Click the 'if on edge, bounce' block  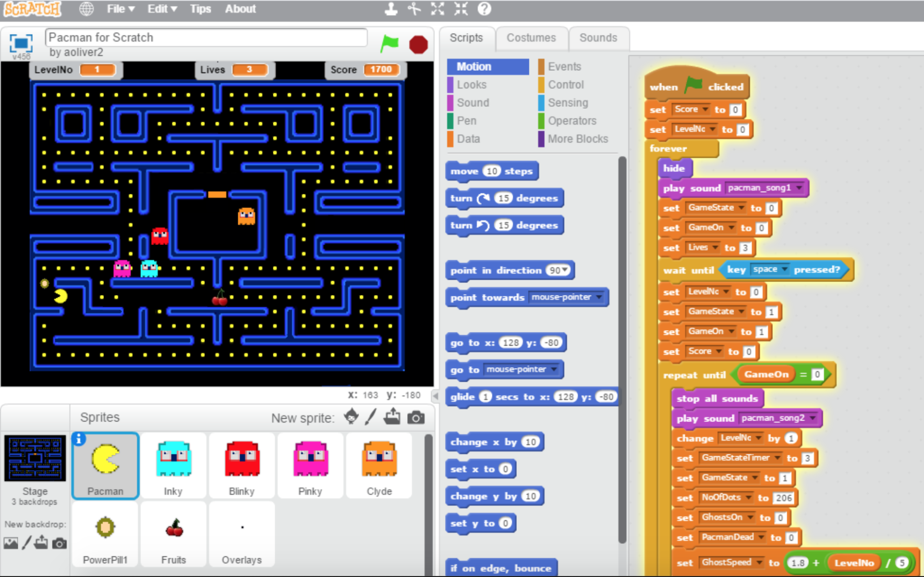pos(501,568)
